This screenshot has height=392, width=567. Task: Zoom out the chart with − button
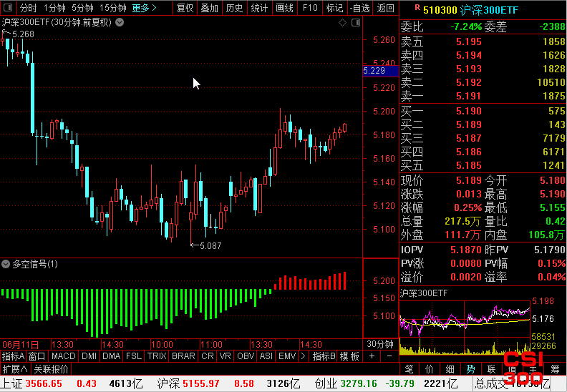[389, 356]
